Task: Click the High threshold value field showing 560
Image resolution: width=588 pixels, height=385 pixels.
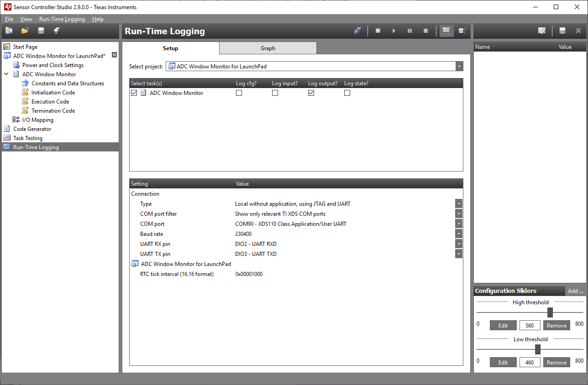Action: point(530,325)
